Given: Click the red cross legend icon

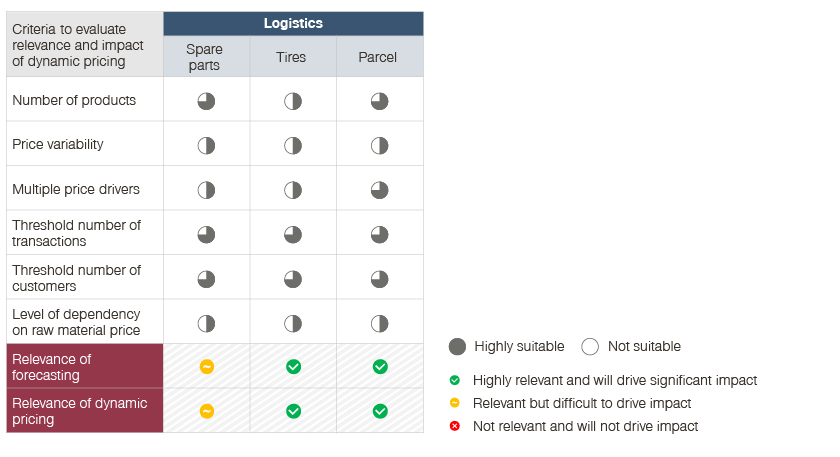Looking at the screenshot, I should [x=455, y=427].
